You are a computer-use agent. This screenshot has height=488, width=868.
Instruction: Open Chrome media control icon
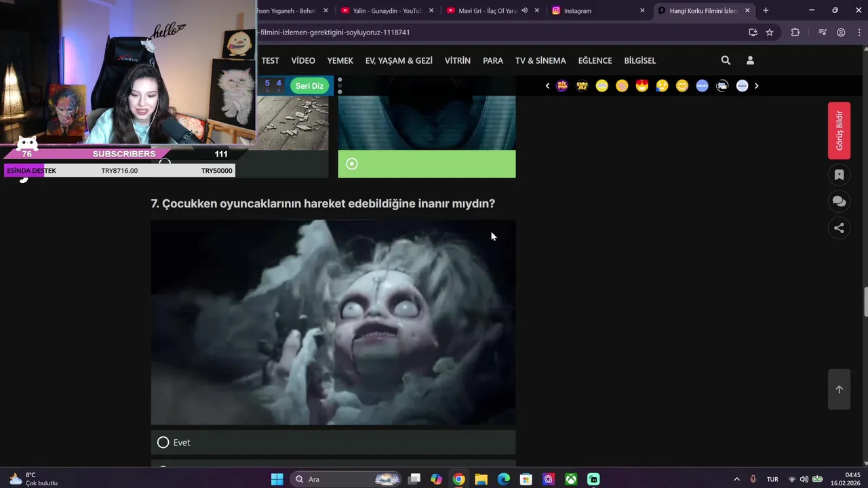[x=823, y=32]
